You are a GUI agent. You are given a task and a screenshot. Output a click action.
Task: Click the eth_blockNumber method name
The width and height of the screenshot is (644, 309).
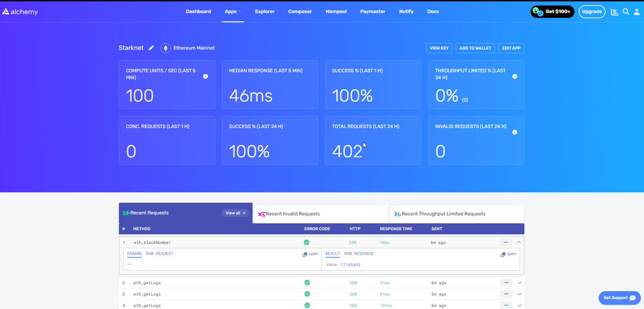[x=152, y=242]
